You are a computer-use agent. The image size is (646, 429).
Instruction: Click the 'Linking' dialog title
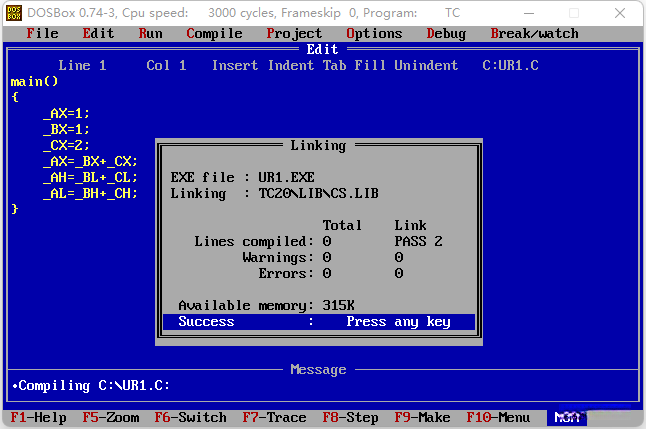[x=318, y=145]
